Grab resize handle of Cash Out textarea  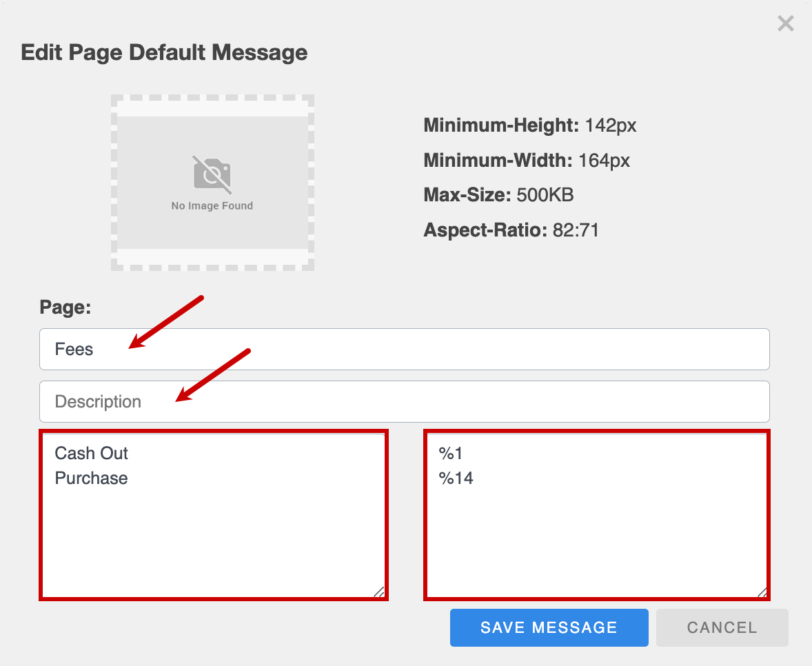(x=378, y=592)
